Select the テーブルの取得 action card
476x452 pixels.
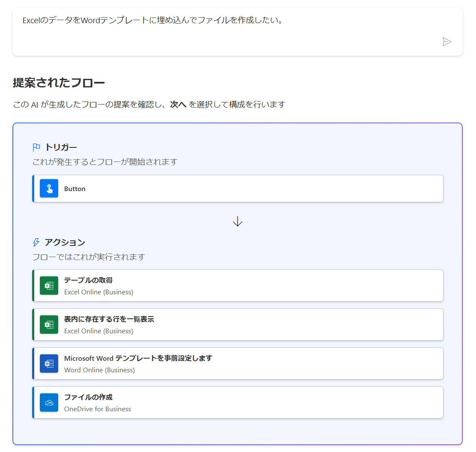tap(238, 285)
